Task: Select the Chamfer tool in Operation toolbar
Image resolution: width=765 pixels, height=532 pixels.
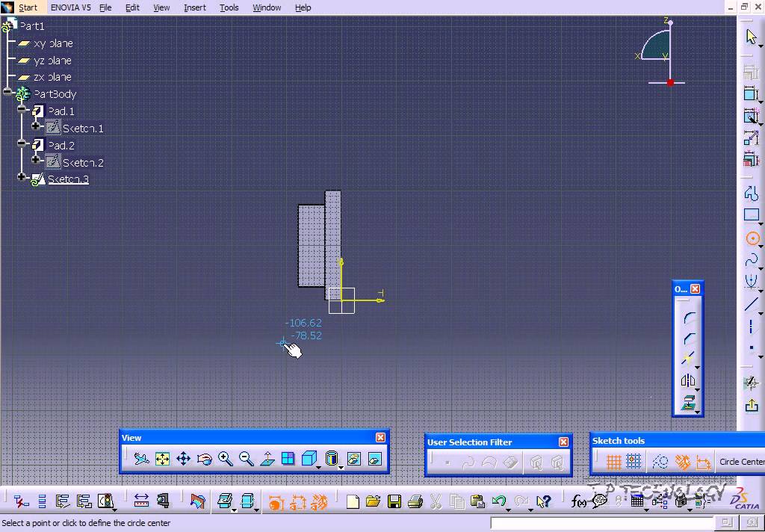Action: click(x=688, y=338)
